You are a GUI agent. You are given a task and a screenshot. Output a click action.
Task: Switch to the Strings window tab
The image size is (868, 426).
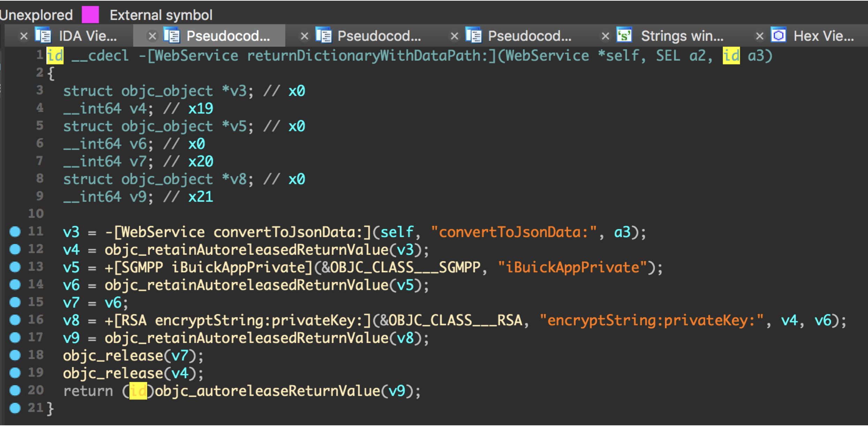tap(682, 36)
